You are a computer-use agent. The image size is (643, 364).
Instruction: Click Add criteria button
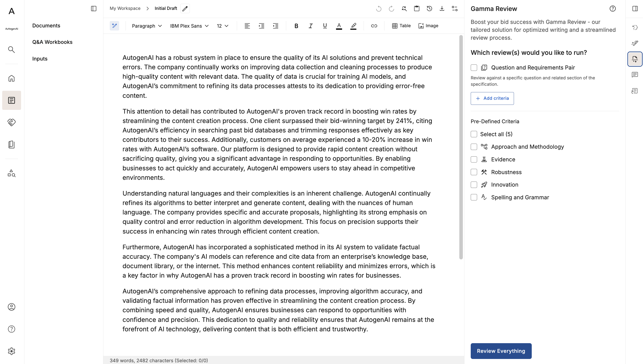pyautogui.click(x=492, y=98)
